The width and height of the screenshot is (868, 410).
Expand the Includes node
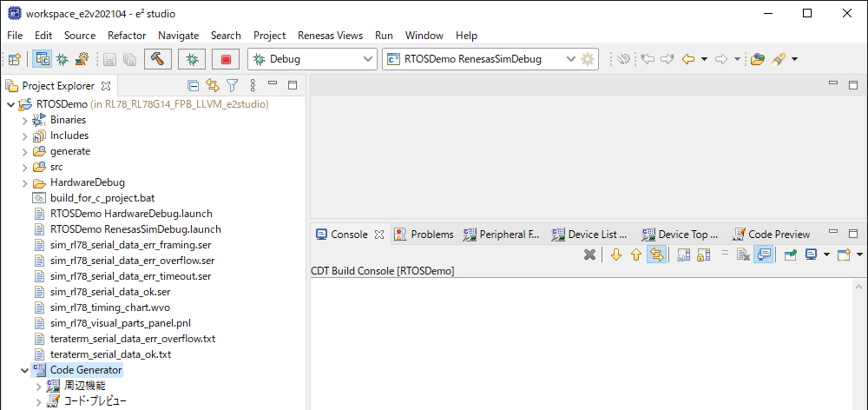click(24, 136)
